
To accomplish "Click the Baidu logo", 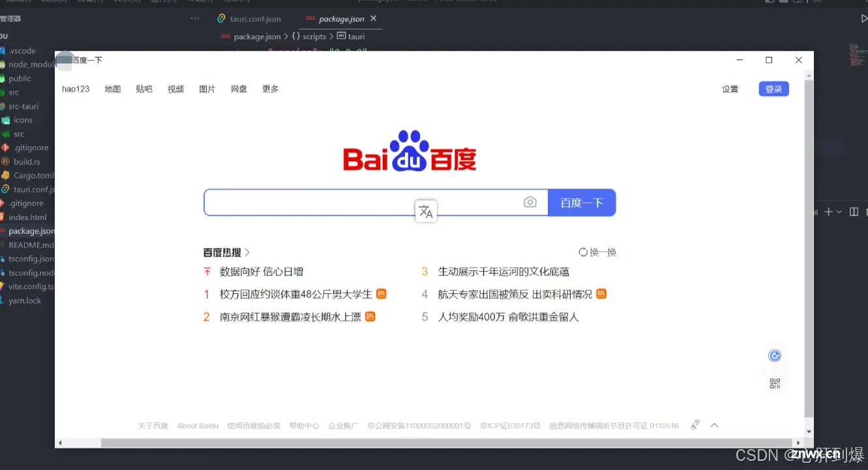I will tap(410, 151).
